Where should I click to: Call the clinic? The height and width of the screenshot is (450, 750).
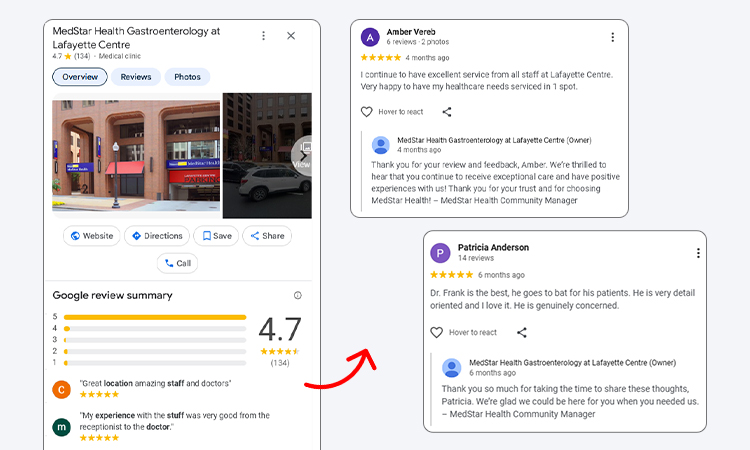pyautogui.click(x=177, y=263)
